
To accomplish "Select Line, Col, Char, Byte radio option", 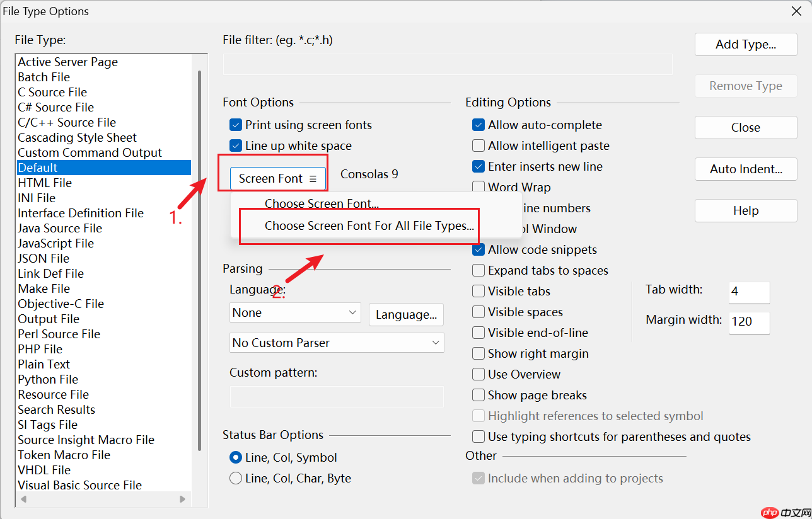I will pos(236,479).
